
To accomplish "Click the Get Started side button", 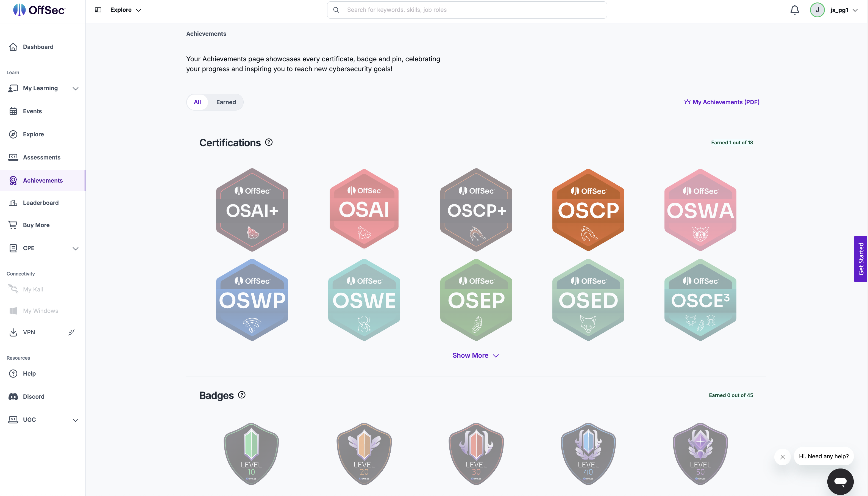I will [860, 259].
